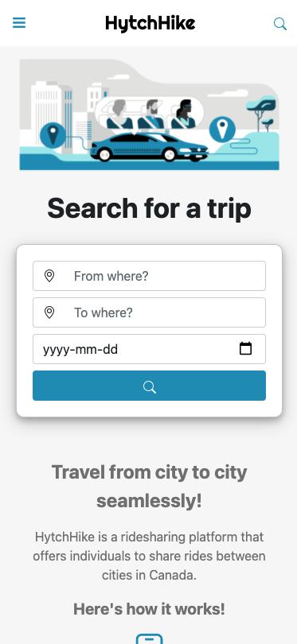
Task: Click the icon below Here's how it works
Action: [x=150, y=639]
